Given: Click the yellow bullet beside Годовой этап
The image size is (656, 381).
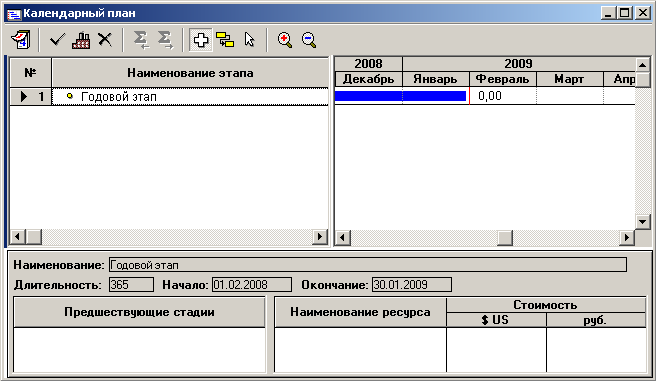Looking at the screenshot, I should 70,96.
